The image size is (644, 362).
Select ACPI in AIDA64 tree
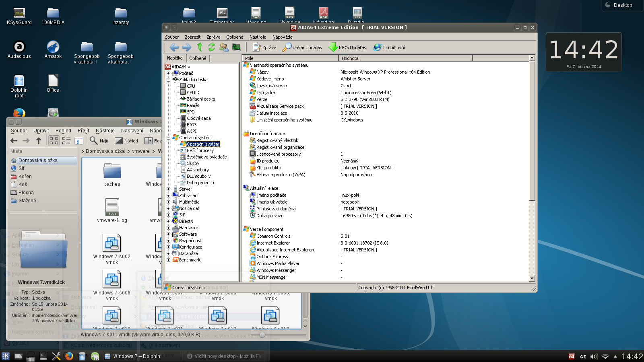192,131
